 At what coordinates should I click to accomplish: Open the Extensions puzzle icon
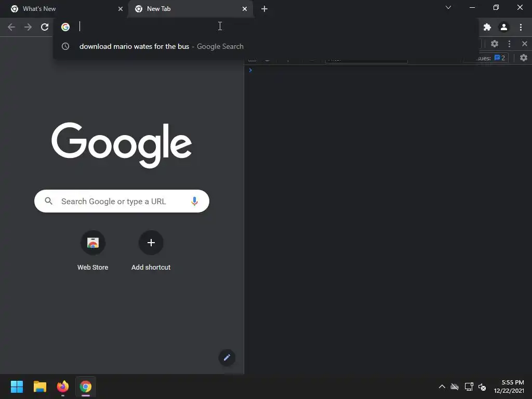click(x=487, y=27)
